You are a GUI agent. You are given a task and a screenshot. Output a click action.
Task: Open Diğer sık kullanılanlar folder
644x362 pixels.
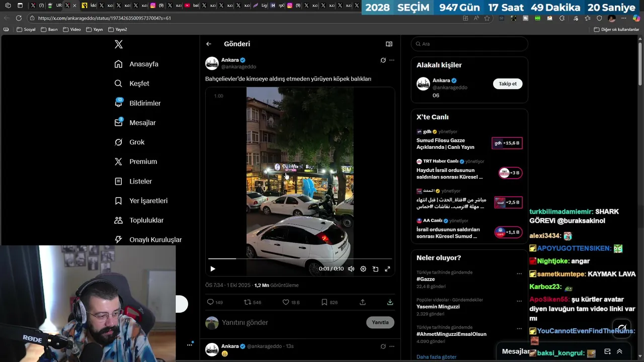616,30
